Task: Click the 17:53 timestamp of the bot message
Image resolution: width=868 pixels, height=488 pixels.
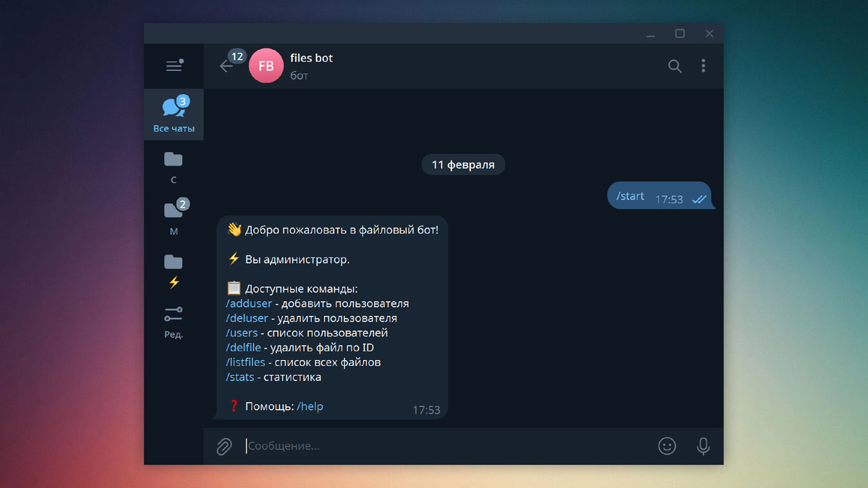Action: click(x=427, y=410)
